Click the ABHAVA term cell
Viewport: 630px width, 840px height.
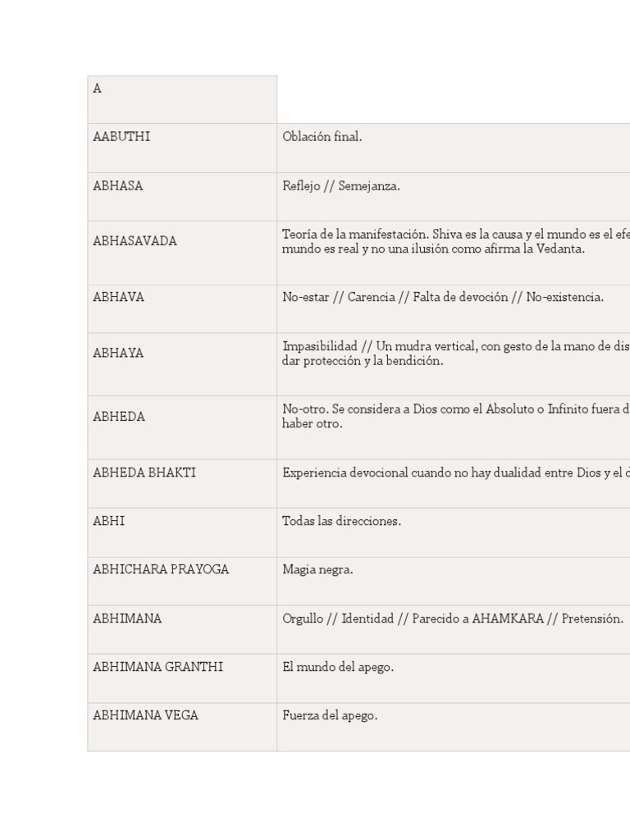pos(119,297)
